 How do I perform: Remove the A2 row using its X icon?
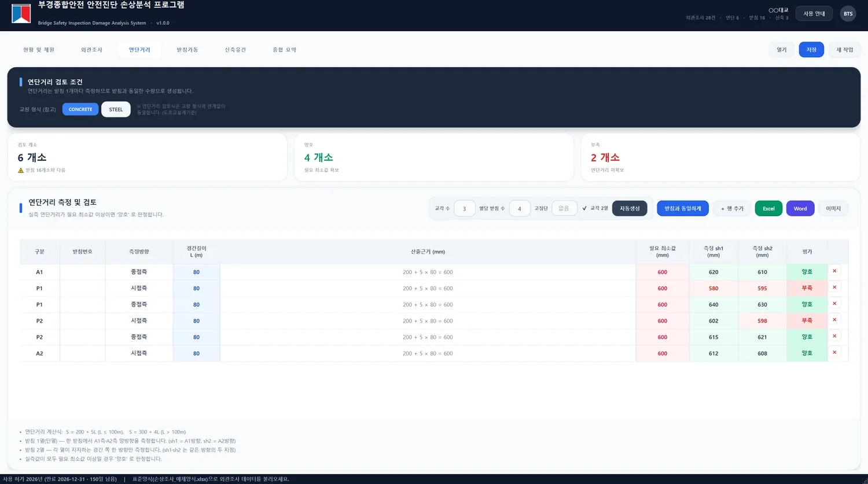[x=834, y=352]
